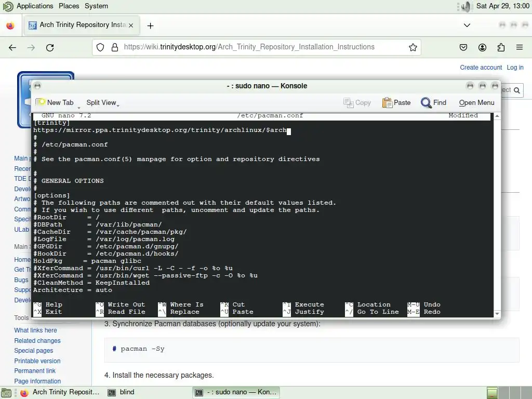Click the Printable version link
Viewport: 532px width, 399px height.
[x=37, y=361]
